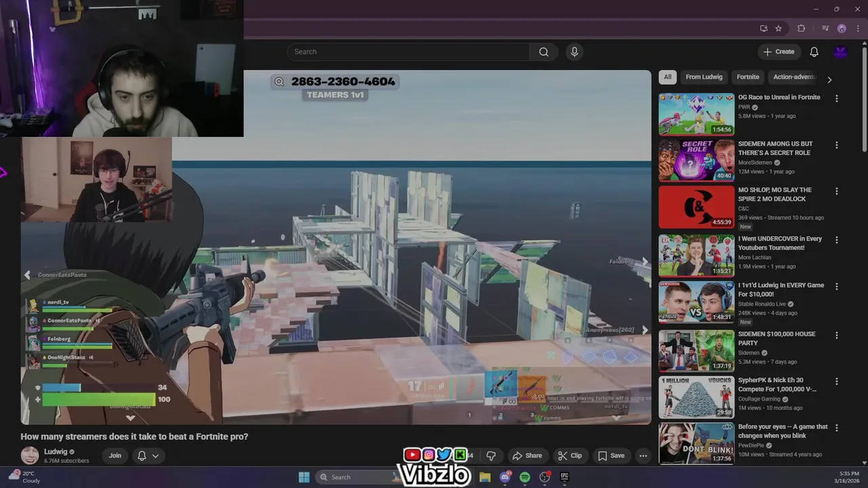Open options for Sidemen $100,000 House Party

point(836,335)
